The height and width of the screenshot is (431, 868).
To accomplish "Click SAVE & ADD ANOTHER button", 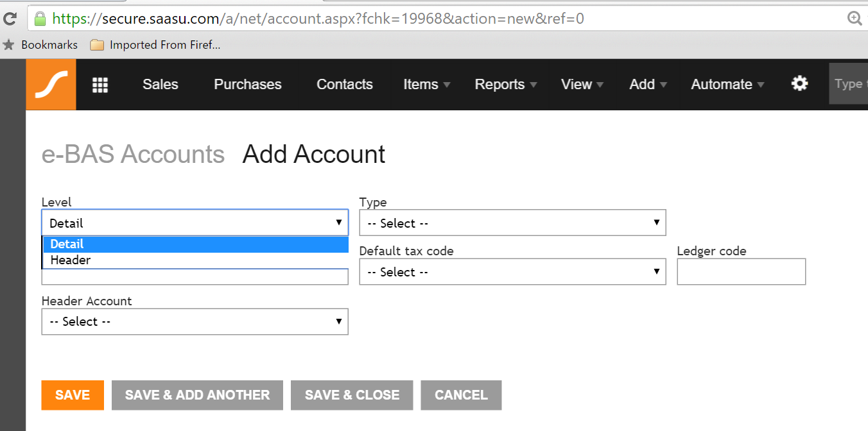I will click(x=198, y=395).
